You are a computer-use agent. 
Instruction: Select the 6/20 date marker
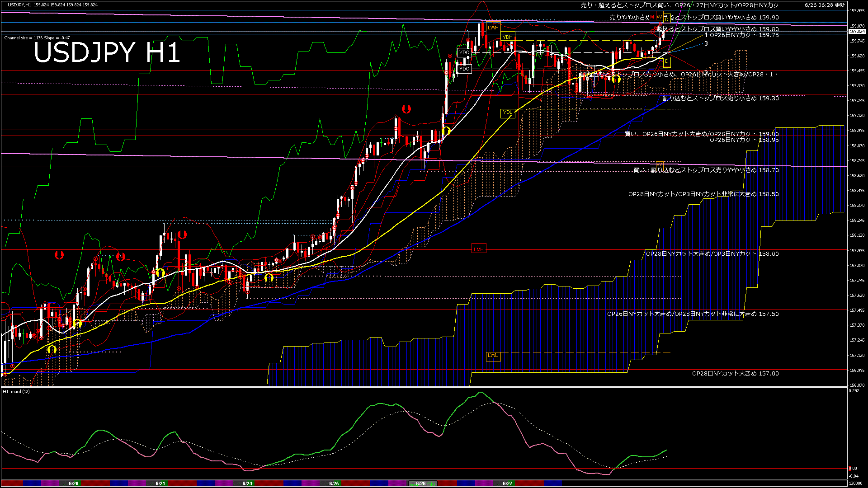[74, 483]
